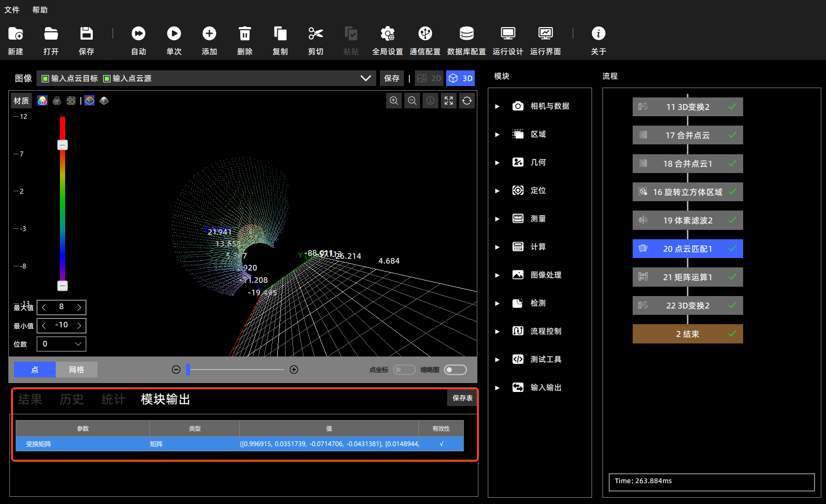826x504 pixels.
Task: Toggle the 输入点云源 checkbox
Action: point(107,79)
